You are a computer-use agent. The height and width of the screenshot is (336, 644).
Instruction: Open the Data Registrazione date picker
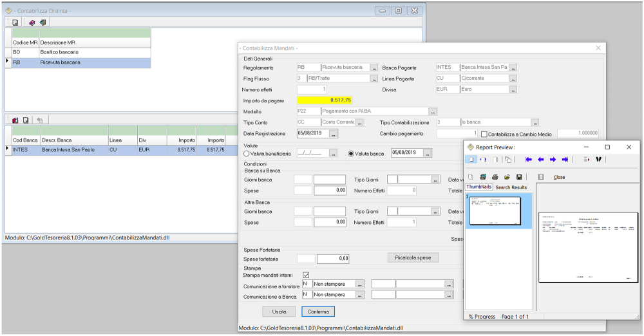333,134
